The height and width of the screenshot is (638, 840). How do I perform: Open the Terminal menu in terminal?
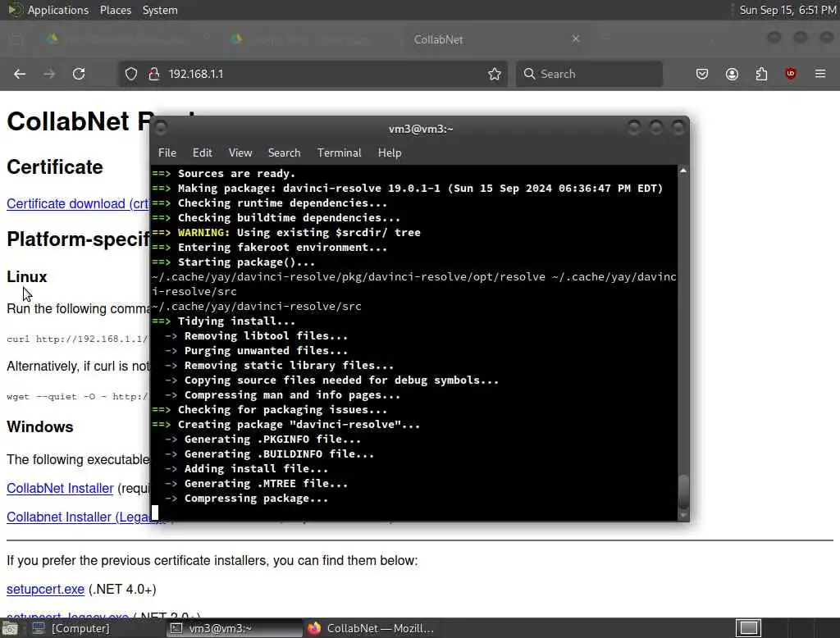(339, 153)
